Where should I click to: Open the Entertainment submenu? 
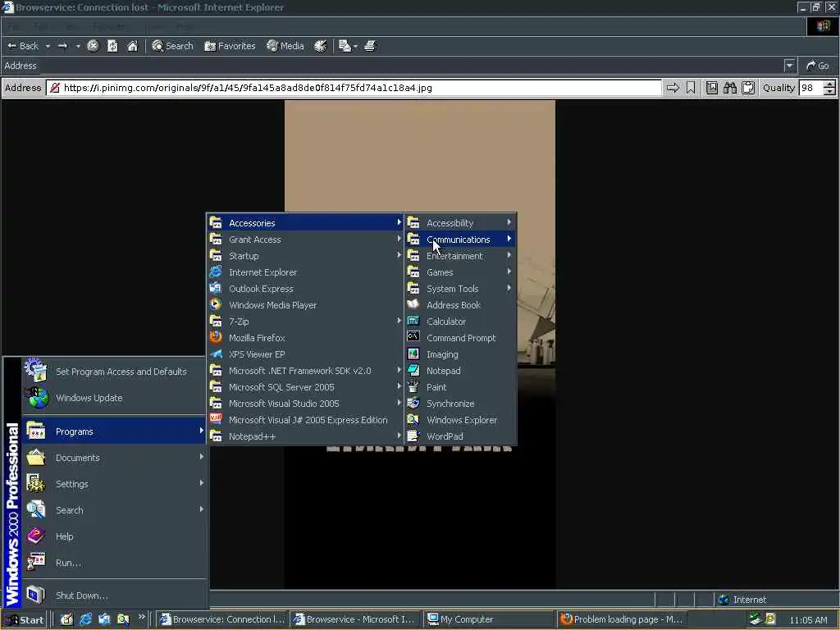tap(461, 256)
